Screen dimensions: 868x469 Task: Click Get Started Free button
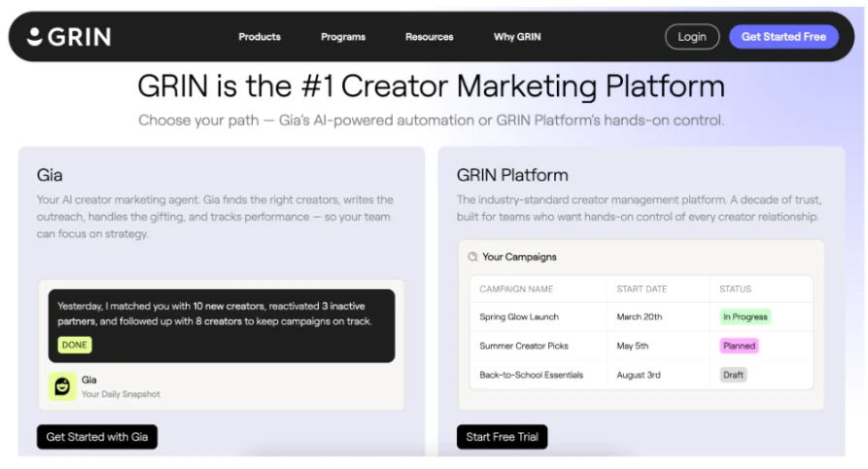coord(783,37)
